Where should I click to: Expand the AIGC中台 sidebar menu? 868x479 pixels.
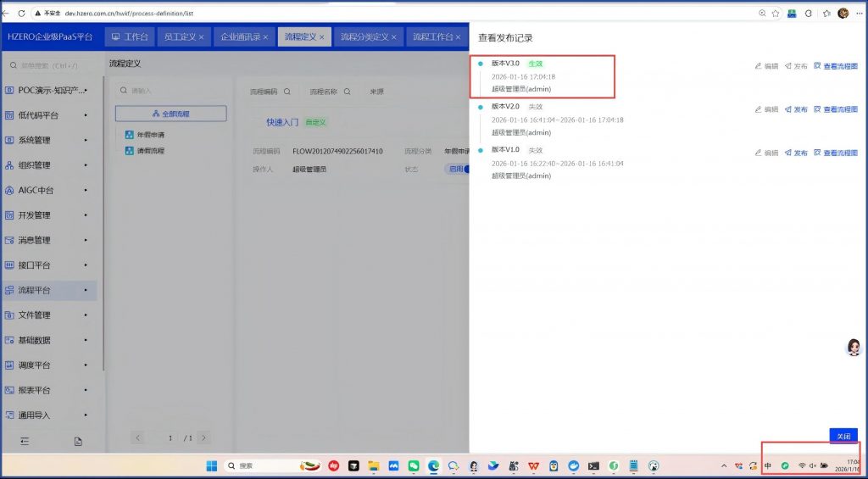pyautogui.click(x=49, y=190)
